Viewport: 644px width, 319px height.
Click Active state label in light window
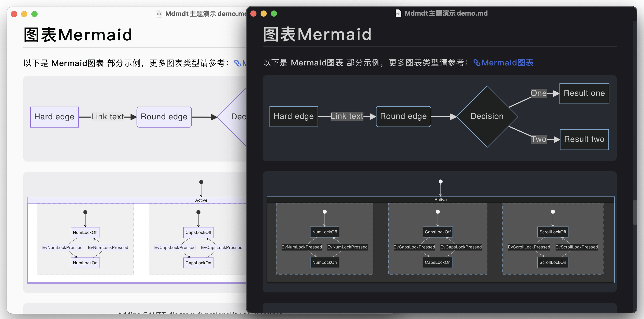pos(201,200)
